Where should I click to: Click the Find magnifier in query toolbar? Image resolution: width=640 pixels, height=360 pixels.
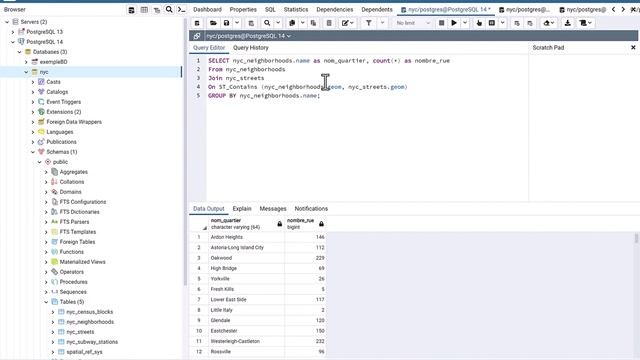pyautogui.click(x=267, y=23)
